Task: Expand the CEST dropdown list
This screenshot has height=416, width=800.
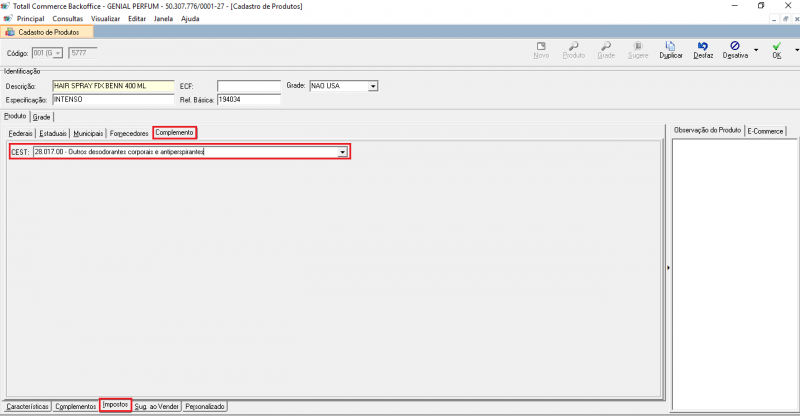Action: coord(343,152)
